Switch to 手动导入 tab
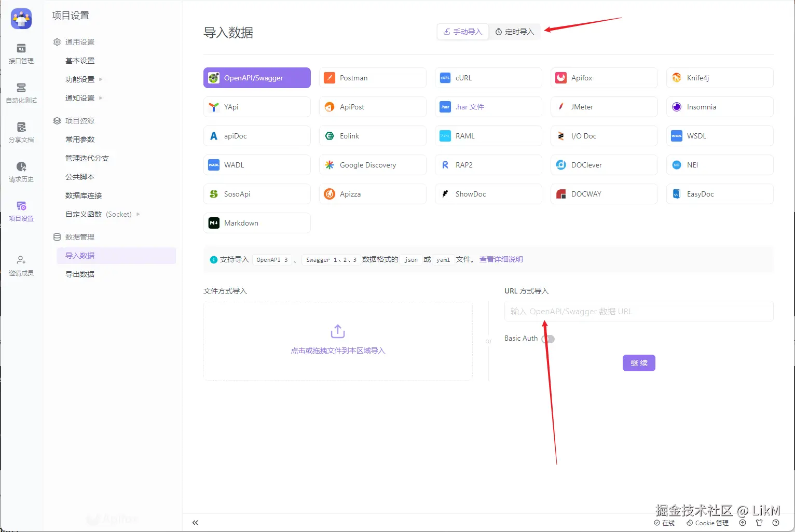This screenshot has height=532, width=795. pos(463,32)
